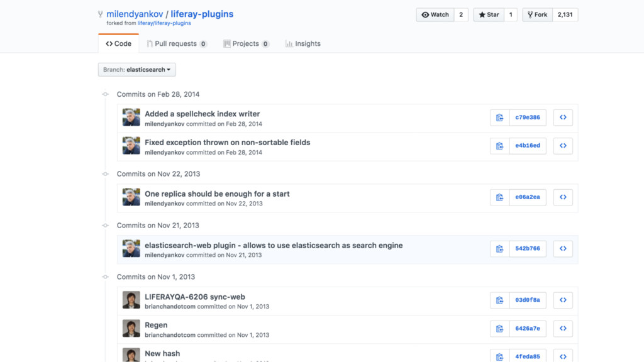The width and height of the screenshot is (644, 362).
Task: Click avatar on elasticsearch-web plugin commit
Action: [131, 249]
